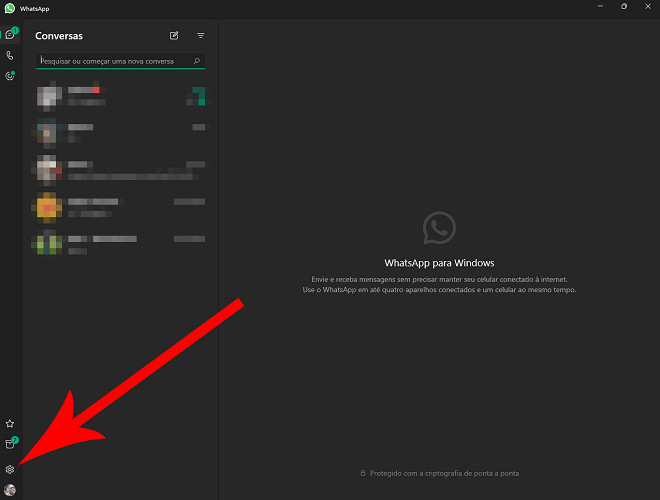Restore down the WhatsApp window
Image resolution: width=660 pixels, height=500 pixels.
point(624,6)
